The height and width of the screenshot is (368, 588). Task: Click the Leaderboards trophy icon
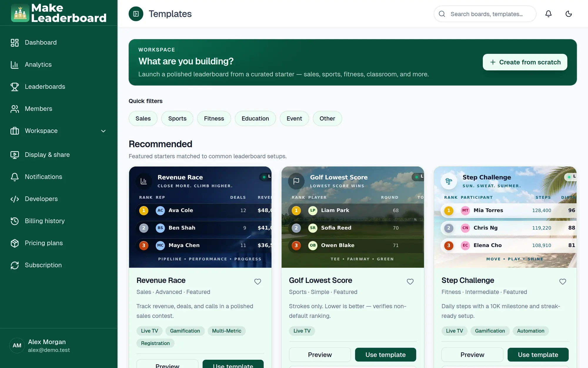tap(15, 87)
